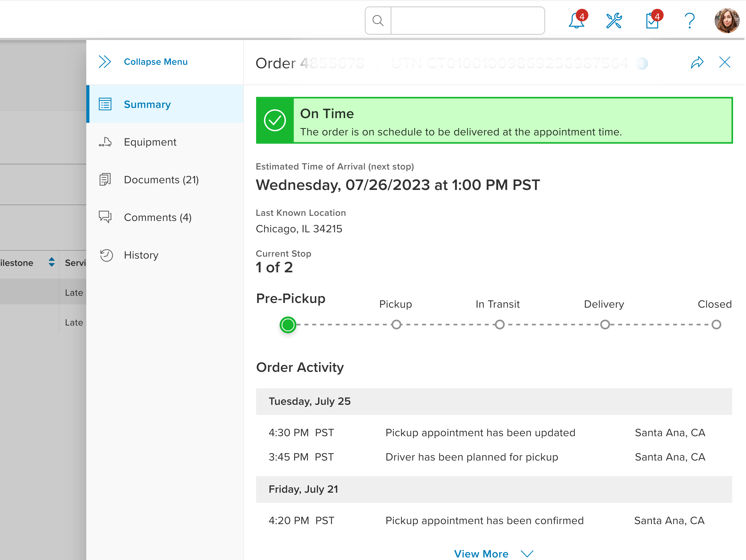Viewport: 746px width, 560px height.
Task: Open the user profile avatar
Action: 727,21
